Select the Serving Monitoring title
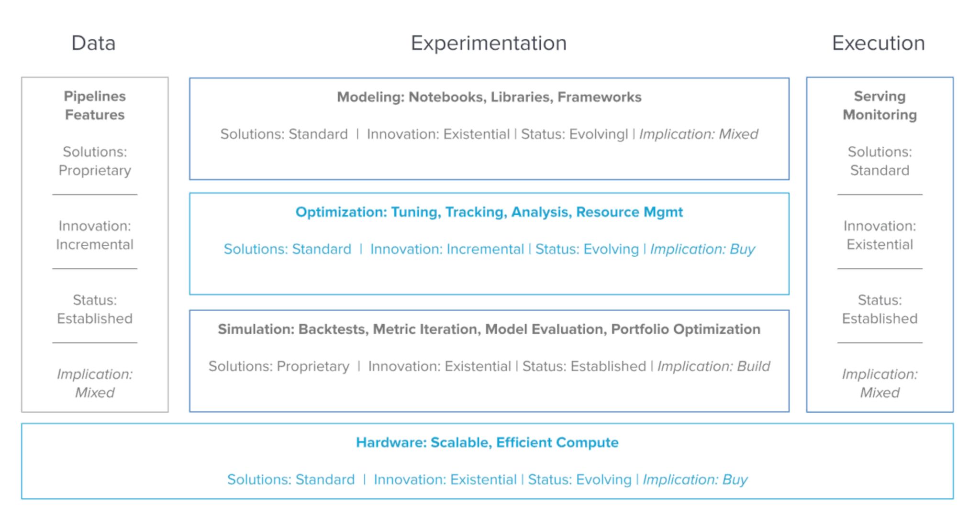Viewport: 980px width, 514px height. (880, 105)
